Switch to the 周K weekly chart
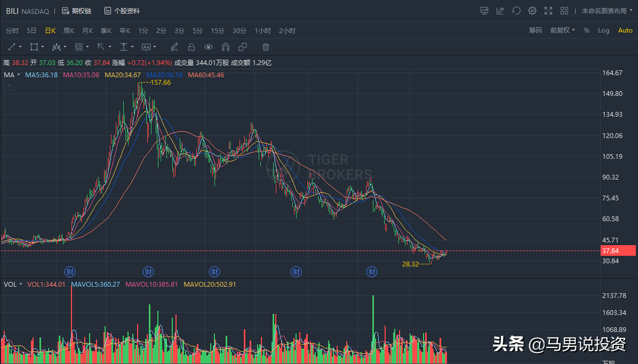This screenshot has width=638, height=364. (69, 31)
